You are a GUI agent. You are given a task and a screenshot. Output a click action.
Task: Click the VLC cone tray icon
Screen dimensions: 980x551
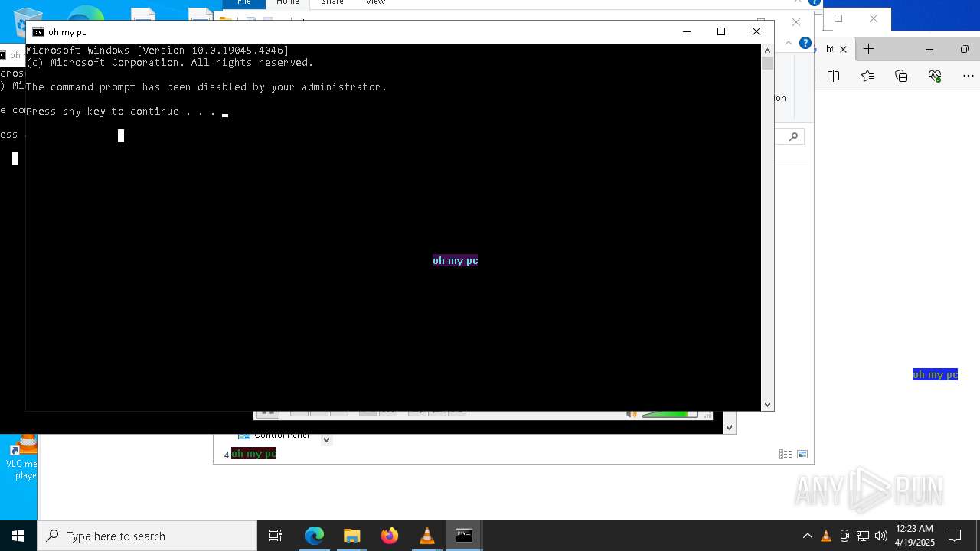(x=826, y=536)
